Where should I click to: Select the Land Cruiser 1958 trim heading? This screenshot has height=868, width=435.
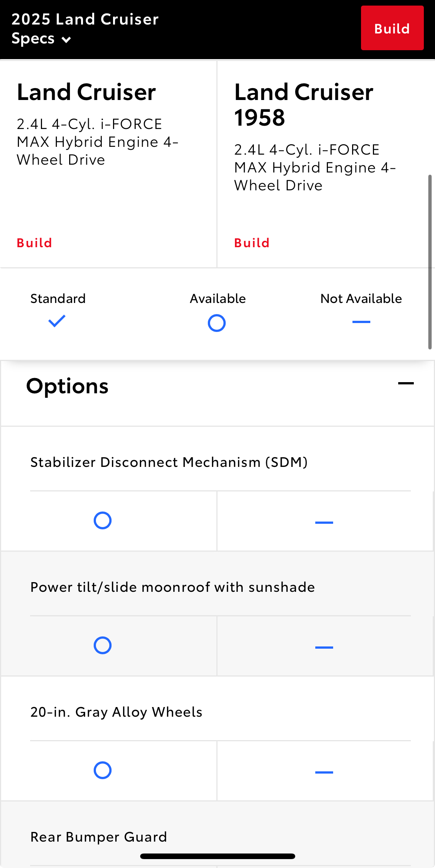(304, 104)
